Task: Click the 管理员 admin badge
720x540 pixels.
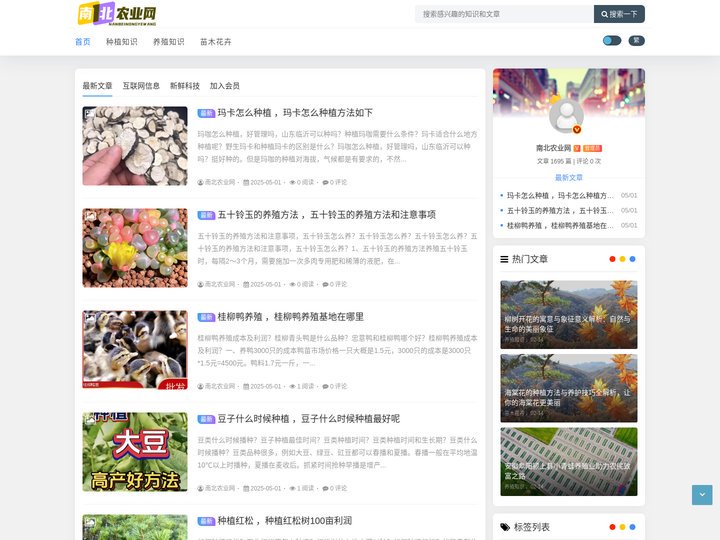Action: tap(592, 148)
